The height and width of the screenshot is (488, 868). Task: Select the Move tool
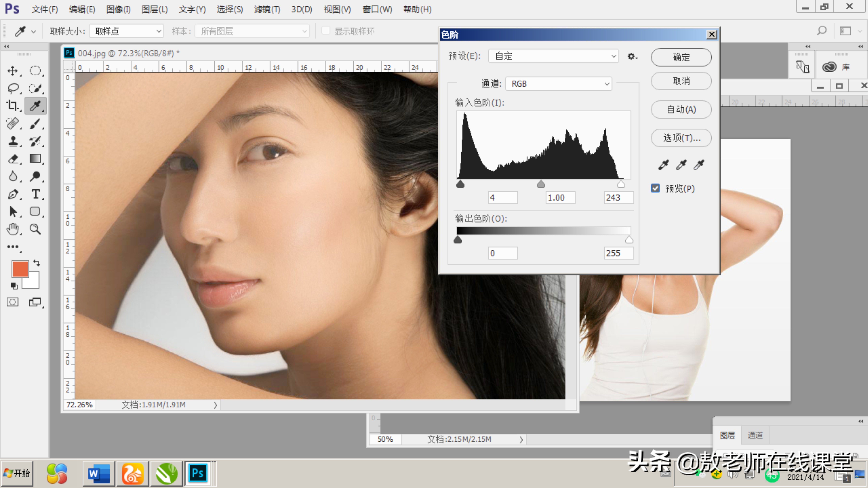coord(13,71)
